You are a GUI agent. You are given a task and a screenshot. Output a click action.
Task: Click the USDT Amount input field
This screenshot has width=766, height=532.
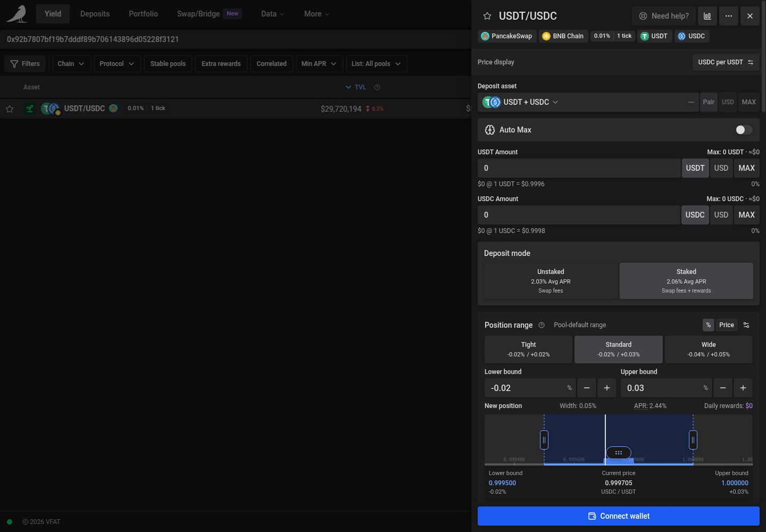coord(579,168)
